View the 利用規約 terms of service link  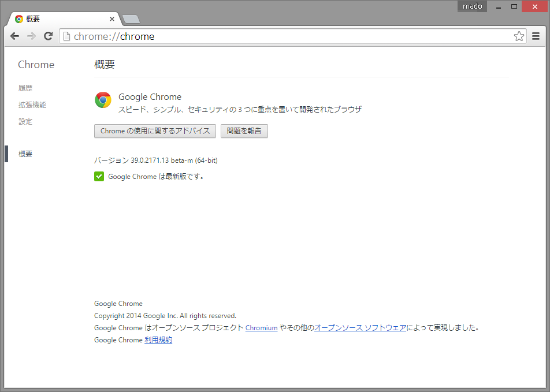[x=158, y=339]
